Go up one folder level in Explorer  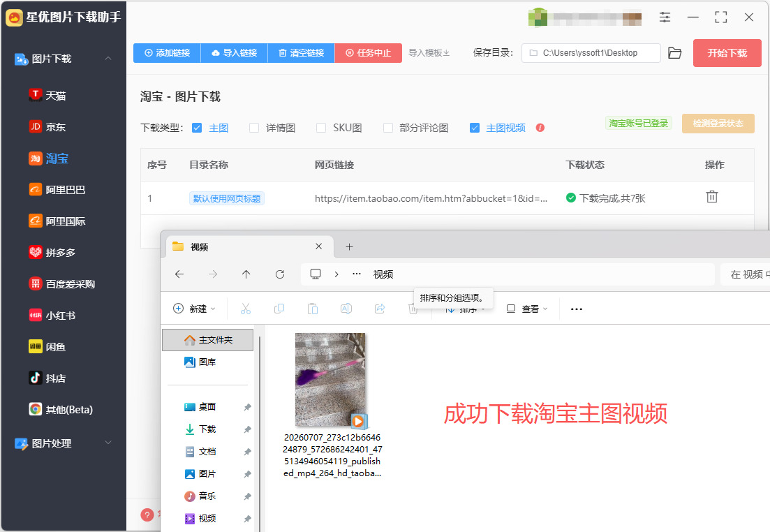(246, 274)
